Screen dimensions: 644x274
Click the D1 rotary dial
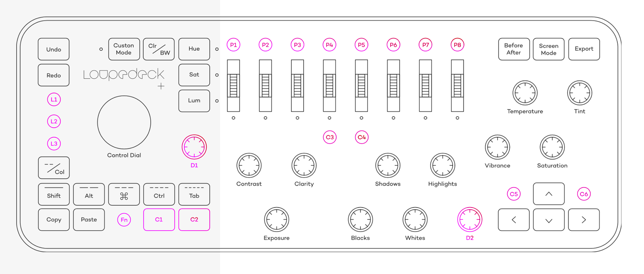(x=194, y=147)
